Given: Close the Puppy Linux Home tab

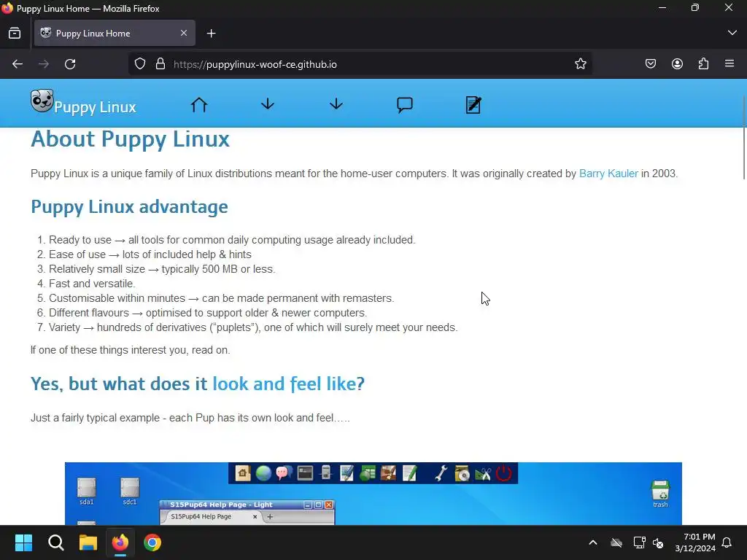Looking at the screenshot, I should click(184, 33).
